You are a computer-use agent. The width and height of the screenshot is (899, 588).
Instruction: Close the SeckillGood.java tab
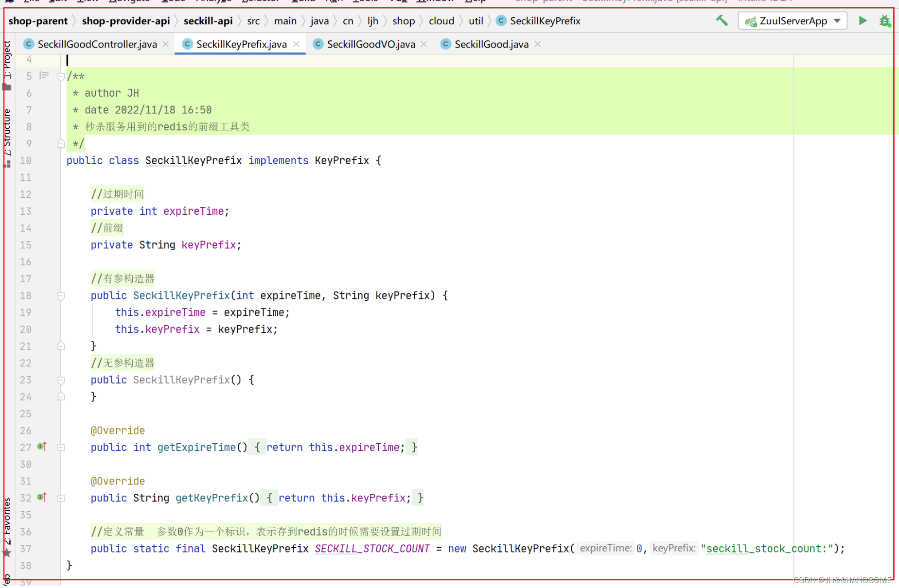click(538, 44)
